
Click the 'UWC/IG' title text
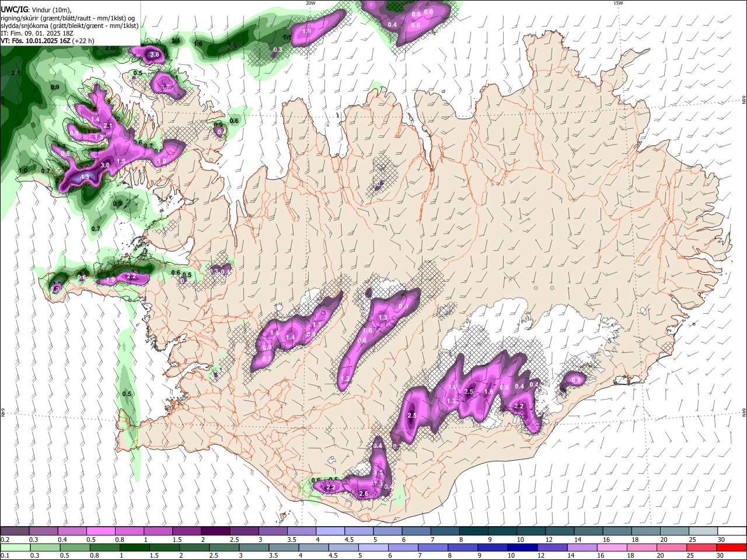click(x=13, y=9)
